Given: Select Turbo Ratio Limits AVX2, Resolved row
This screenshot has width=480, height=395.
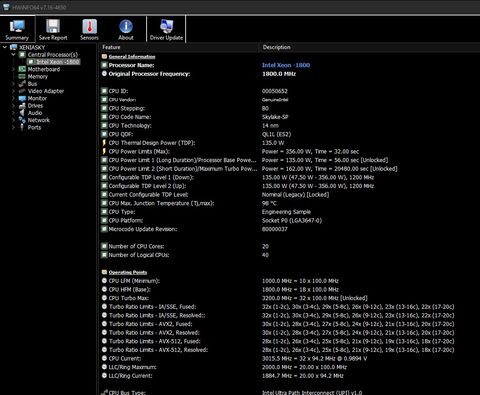Looking at the screenshot, I should coord(289,333).
